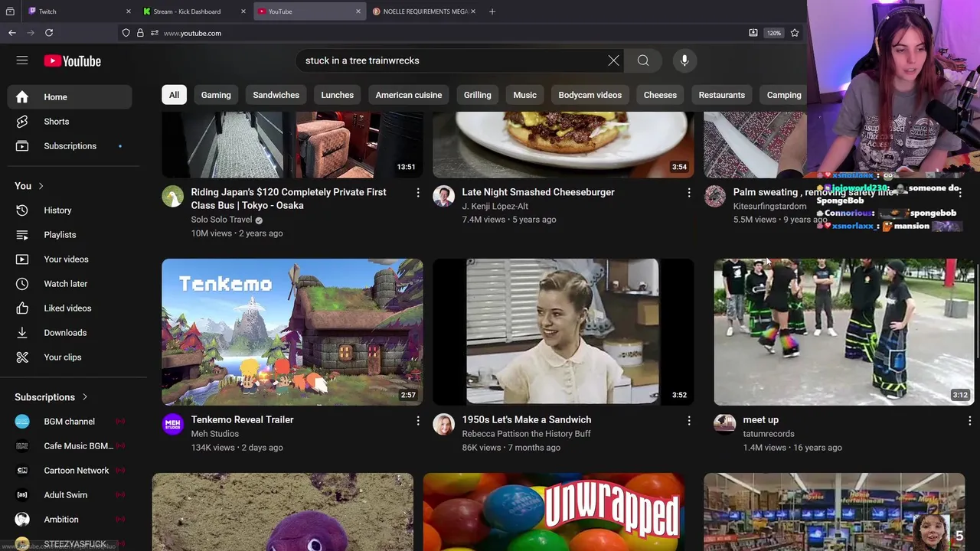Image resolution: width=980 pixels, height=551 pixels.
Task: Open Solo Solo Travel channel avatar
Action: [173, 196]
